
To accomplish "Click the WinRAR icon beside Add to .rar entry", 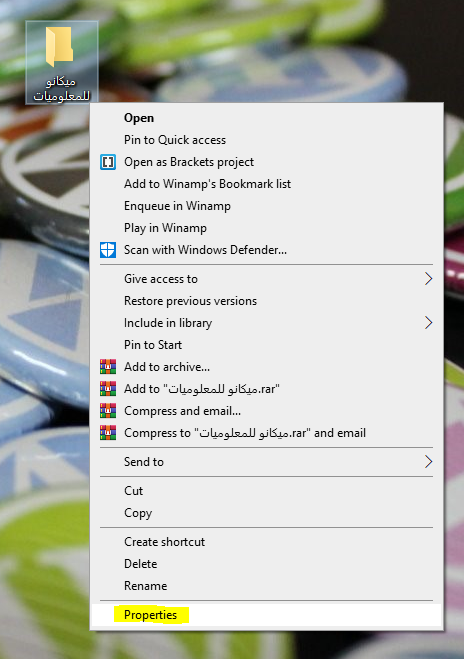I will [x=108, y=389].
